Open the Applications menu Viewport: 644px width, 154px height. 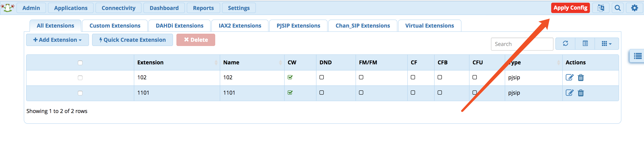pos(71,8)
